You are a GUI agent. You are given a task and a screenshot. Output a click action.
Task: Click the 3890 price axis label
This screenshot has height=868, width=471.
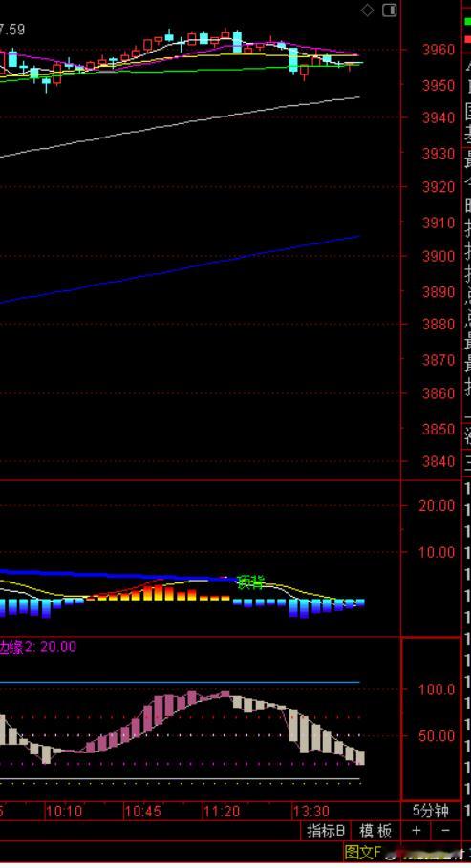(x=438, y=291)
